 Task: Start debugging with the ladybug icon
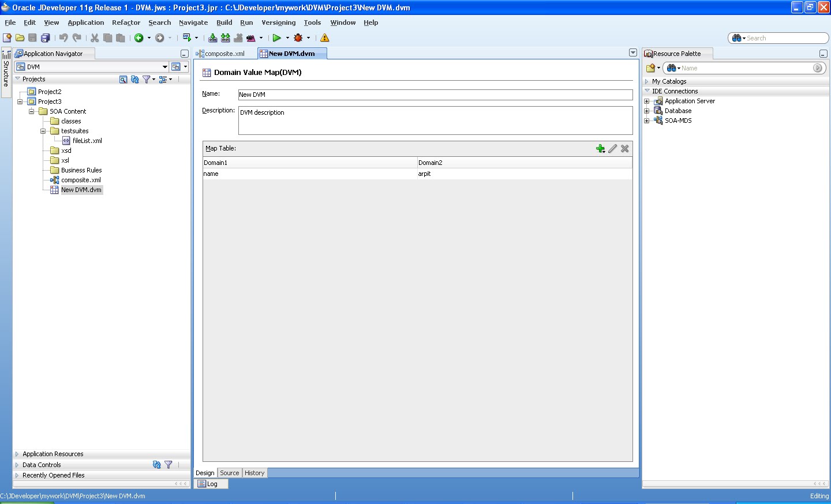coord(298,37)
